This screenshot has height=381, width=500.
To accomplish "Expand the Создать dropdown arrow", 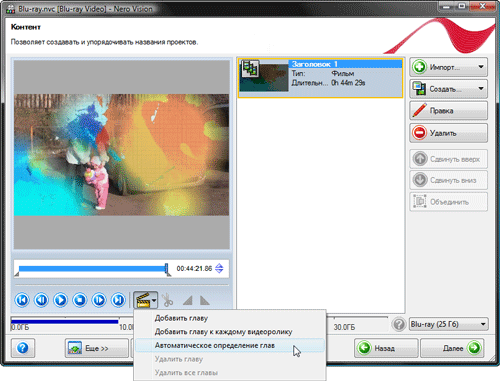I will pos(481,89).
